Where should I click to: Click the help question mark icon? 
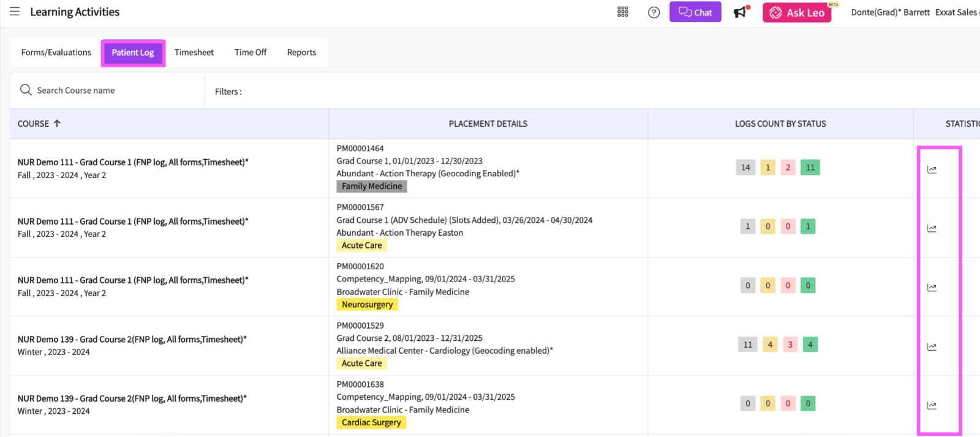(x=654, y=12)
